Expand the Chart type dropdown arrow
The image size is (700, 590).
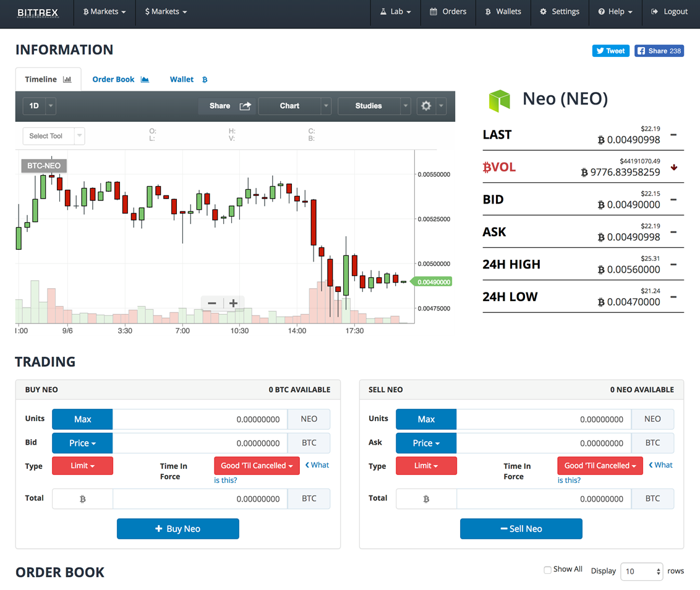coord(327,106)
